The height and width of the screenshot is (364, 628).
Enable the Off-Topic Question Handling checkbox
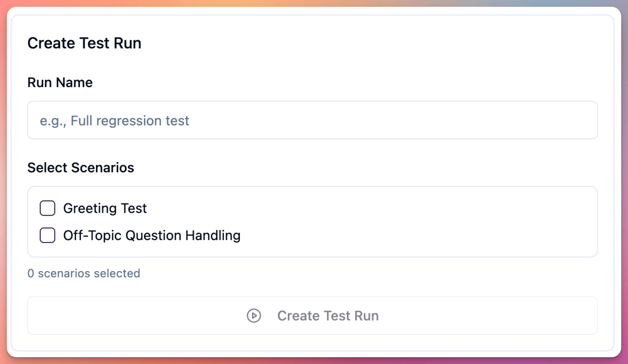pos(47,235)
